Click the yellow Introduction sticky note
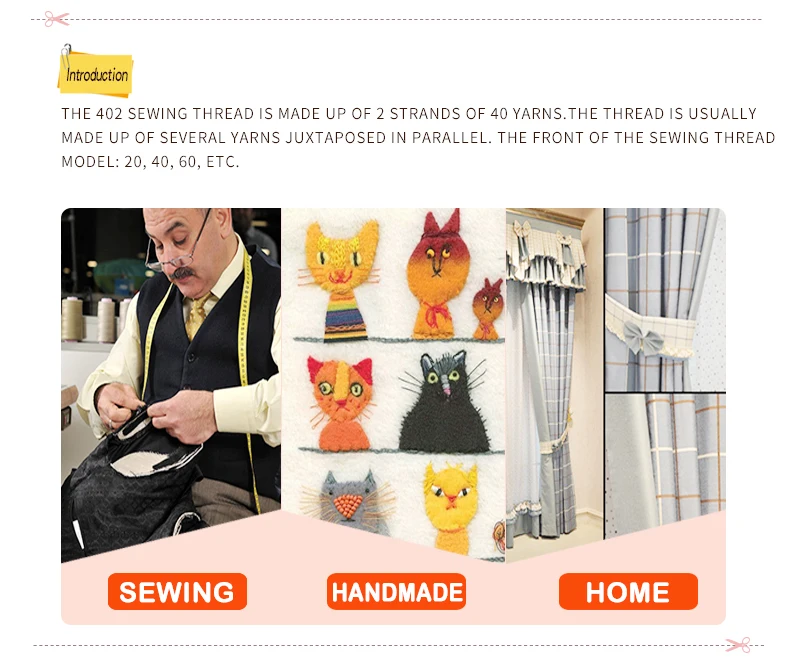This screenshot has width=790, height=666. point(96,74)
